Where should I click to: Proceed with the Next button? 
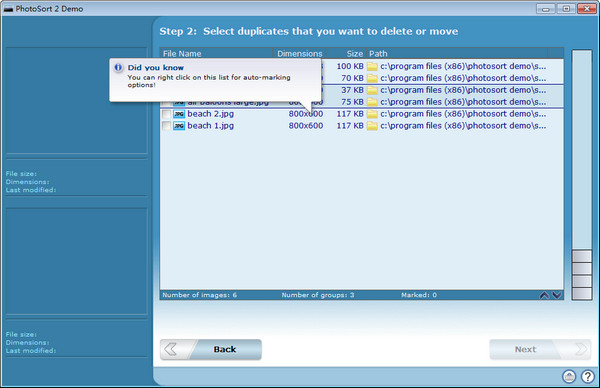(540, 349)
